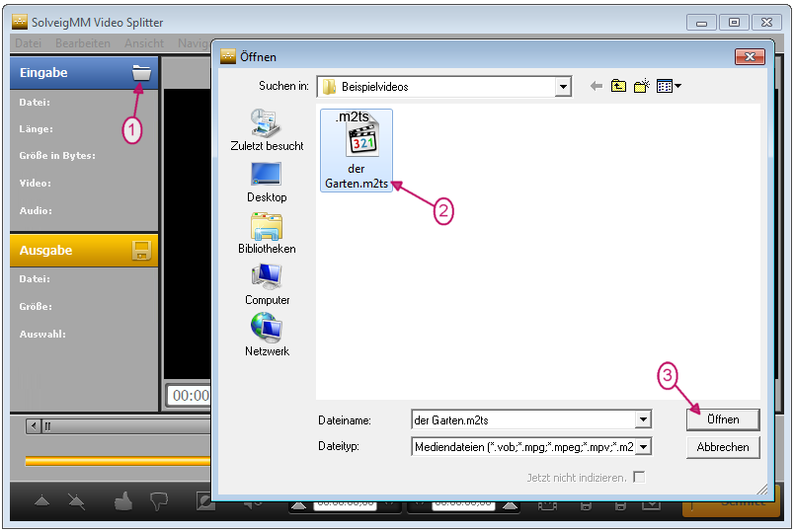
Task: Maximize the SolveigMM Video Splitter window
Action: pyautogui.click(x=734, y=23)
